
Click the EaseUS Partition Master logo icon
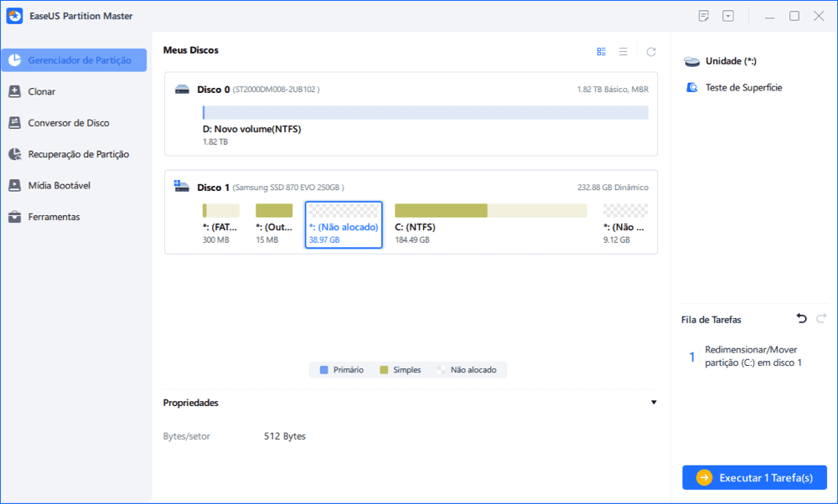pos(14,16)
